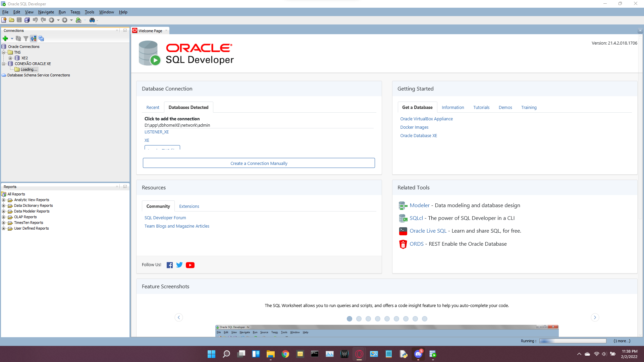Open SQL Developer Forum link
This screenshot has height=362, width=644.
click(165, 218)
